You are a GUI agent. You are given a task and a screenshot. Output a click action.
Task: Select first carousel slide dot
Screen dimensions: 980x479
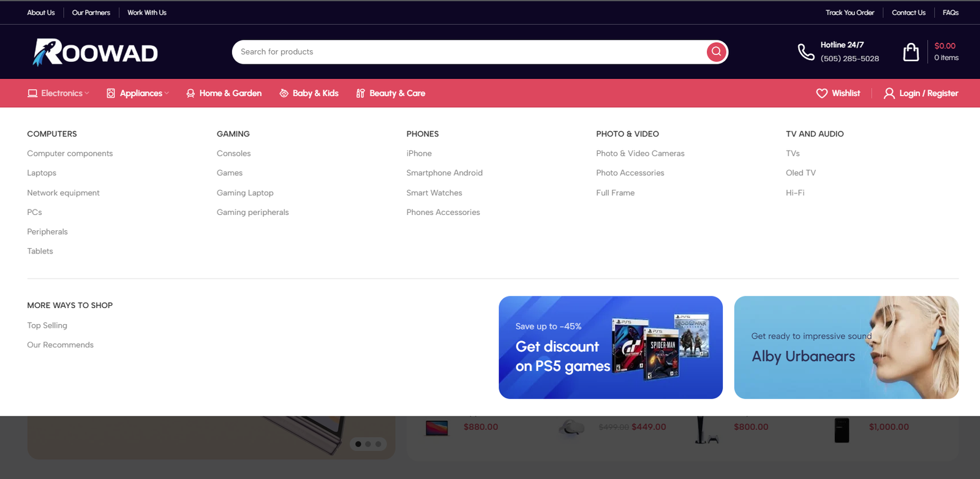(x=358, y=444)
